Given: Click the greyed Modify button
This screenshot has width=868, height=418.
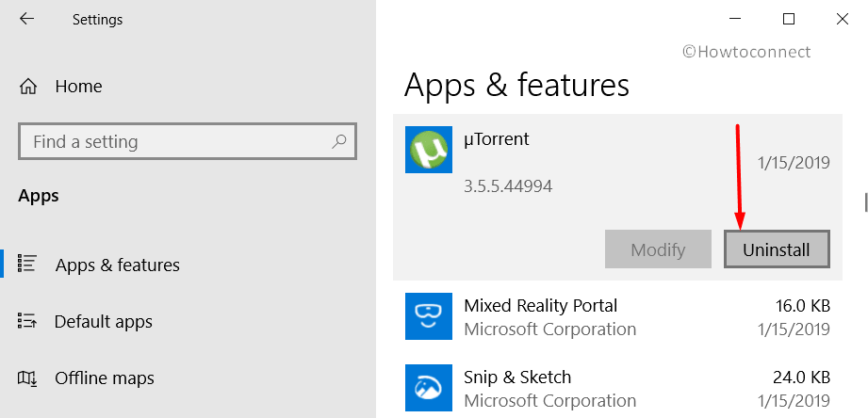Looking at the screenshot, I should 658,249.
